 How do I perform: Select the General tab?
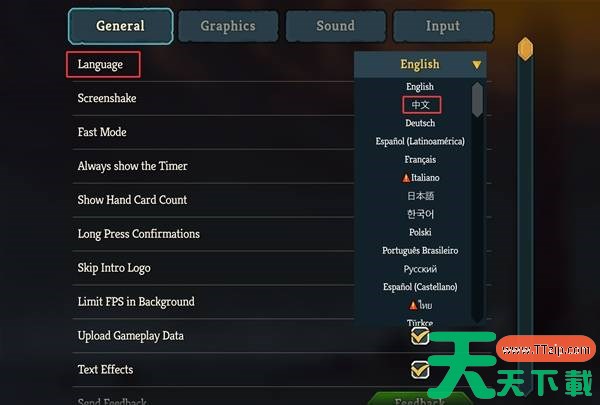tap(121, 26)
